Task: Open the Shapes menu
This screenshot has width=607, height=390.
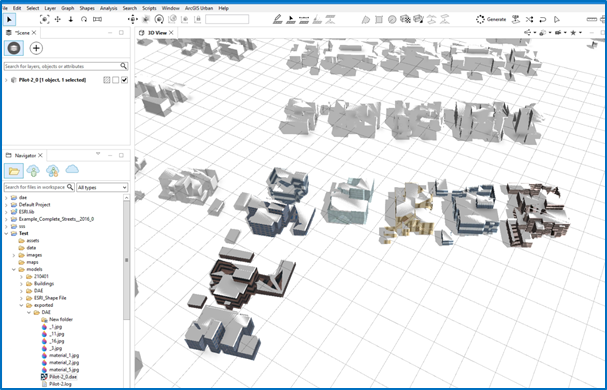Action: tap(87, 8)
